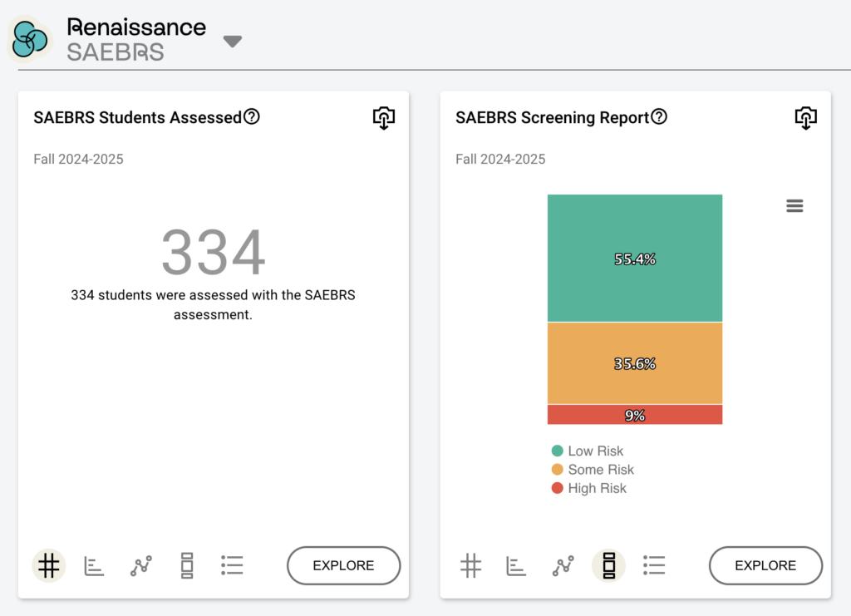
Task: Open help for SAEBRS Screening Report
Action: tap(659, 116)
